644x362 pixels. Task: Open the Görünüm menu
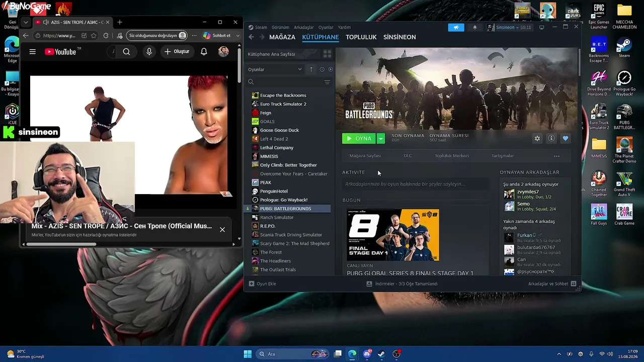(280, 27)
